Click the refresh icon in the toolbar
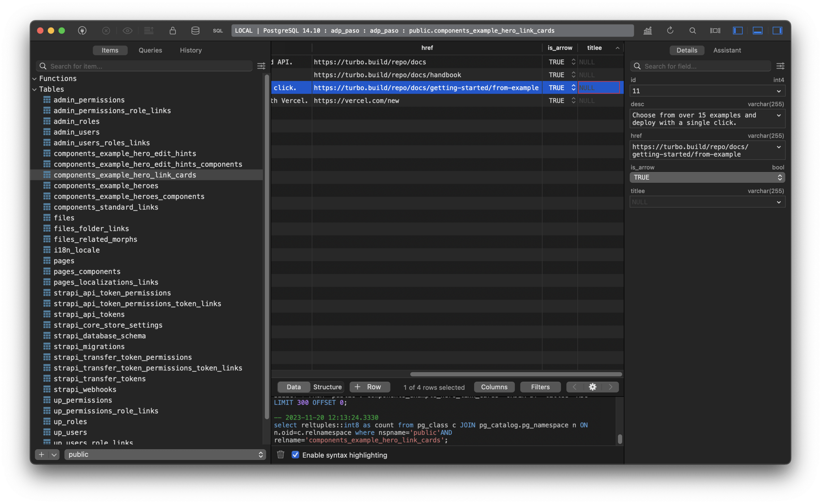Screen dimensions: 821x504 670,31
